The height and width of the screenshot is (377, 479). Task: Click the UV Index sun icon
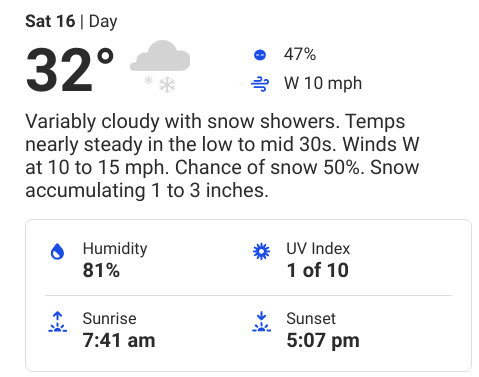261,251
